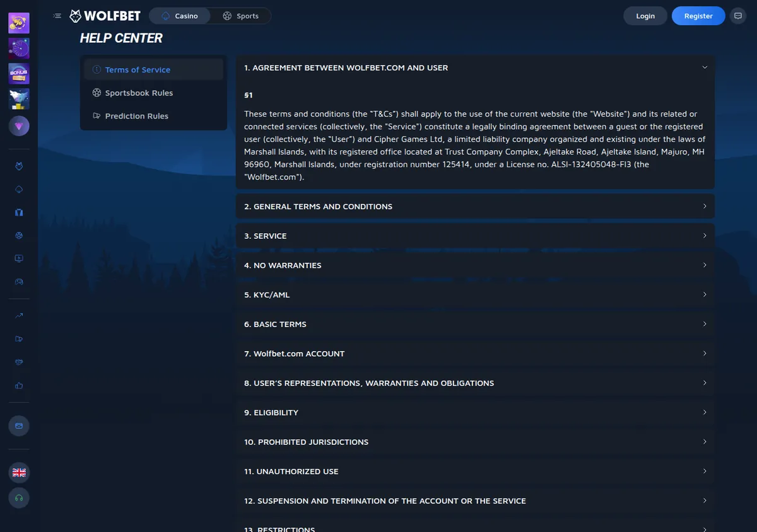757x532 pixels.
Task: Expand the 9. Eligibility section
Action: (475, 412)
